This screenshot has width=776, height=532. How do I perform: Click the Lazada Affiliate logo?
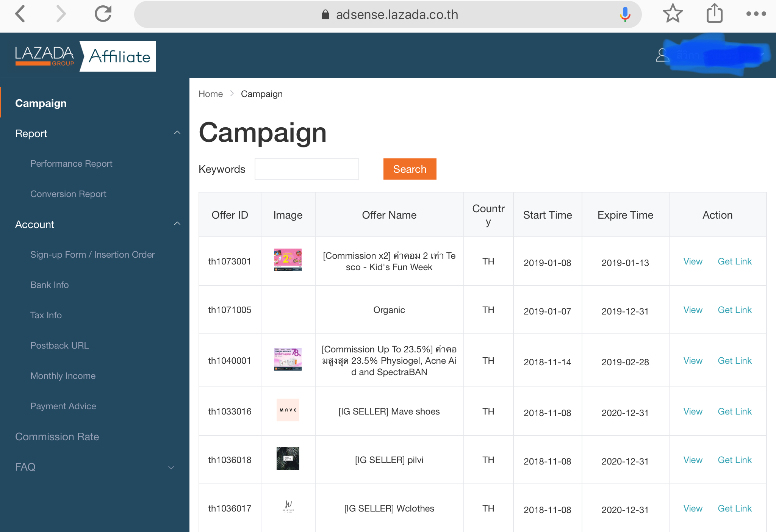(85, 56)
